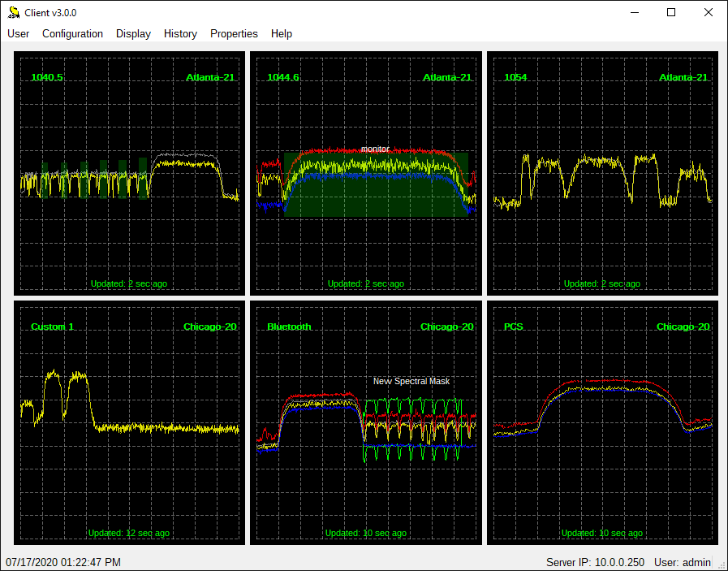Click the 'New Spectral Mask' label
The image size is (728, 571).
tap(411, 381)
